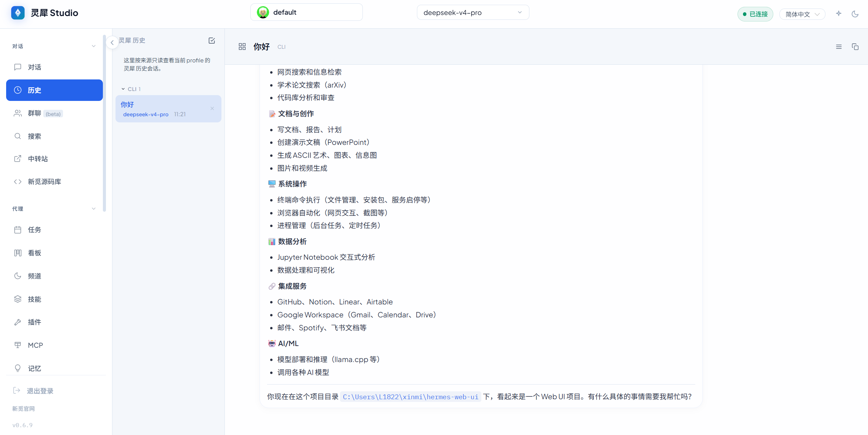
Task: Toggle dark mode moon icon
Action: coord(855,14)
